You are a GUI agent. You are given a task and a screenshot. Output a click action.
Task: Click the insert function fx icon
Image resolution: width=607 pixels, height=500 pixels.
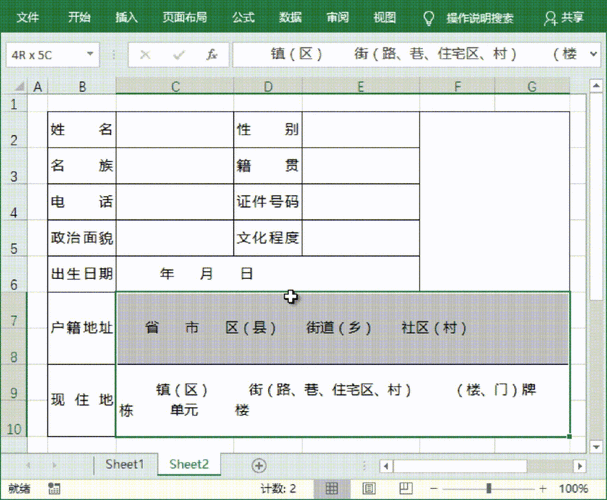tap(212, 55)
